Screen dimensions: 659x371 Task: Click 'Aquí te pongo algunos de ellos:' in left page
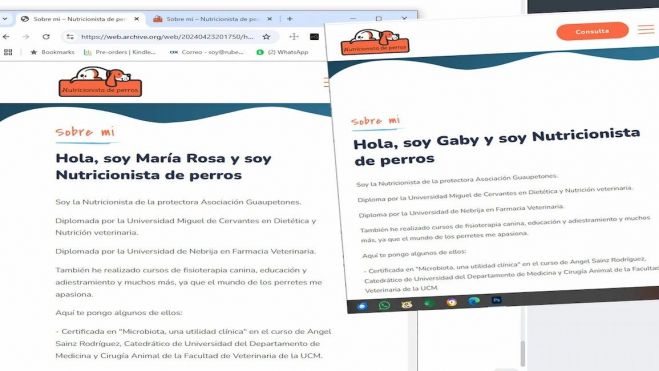click(x=119, y=313)
